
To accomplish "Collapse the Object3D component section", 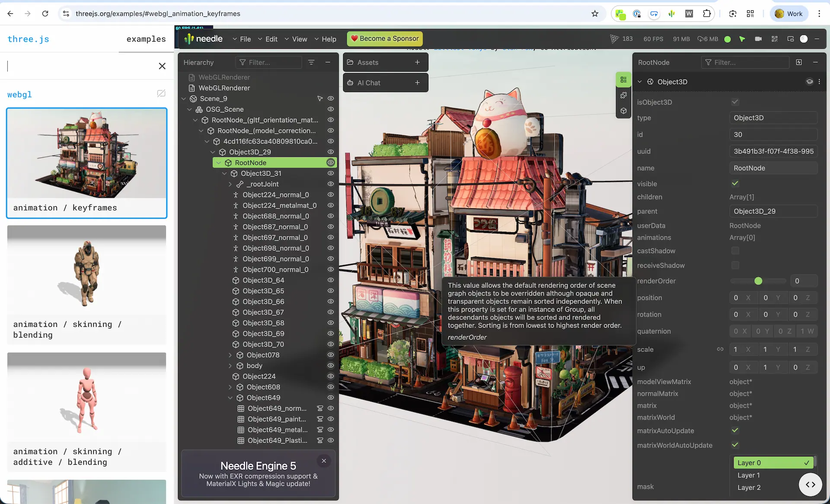I will [640, 82].
